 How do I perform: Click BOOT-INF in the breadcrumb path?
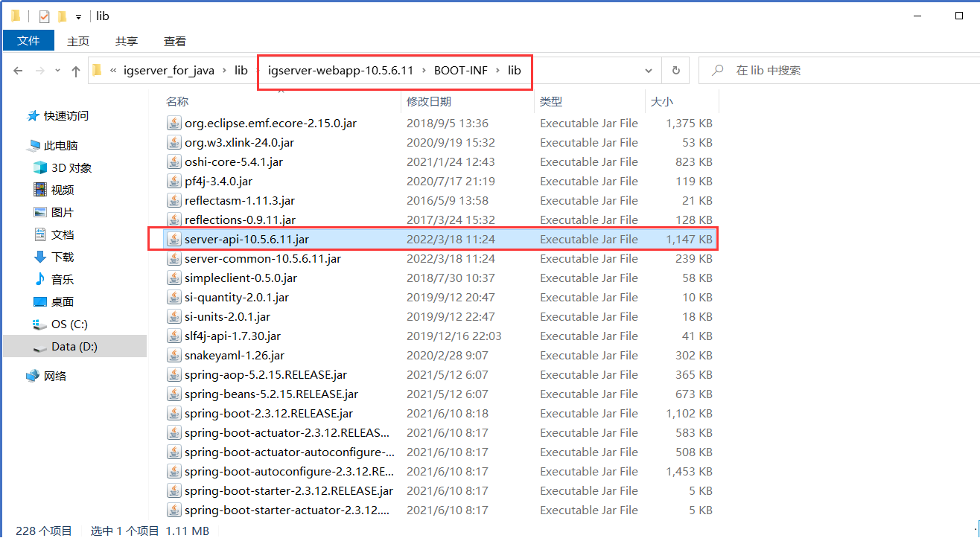pyautogui.click(x=460, y=71)
